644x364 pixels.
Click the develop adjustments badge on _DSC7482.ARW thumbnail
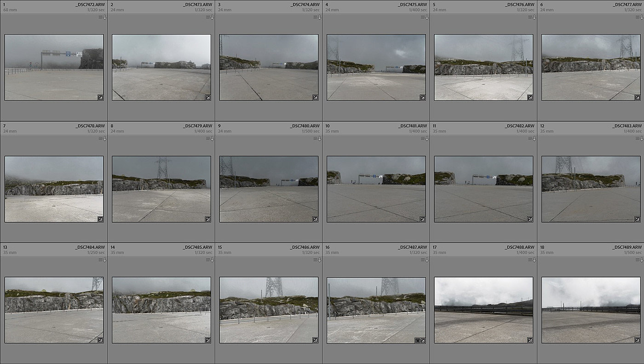pos(530,219)
